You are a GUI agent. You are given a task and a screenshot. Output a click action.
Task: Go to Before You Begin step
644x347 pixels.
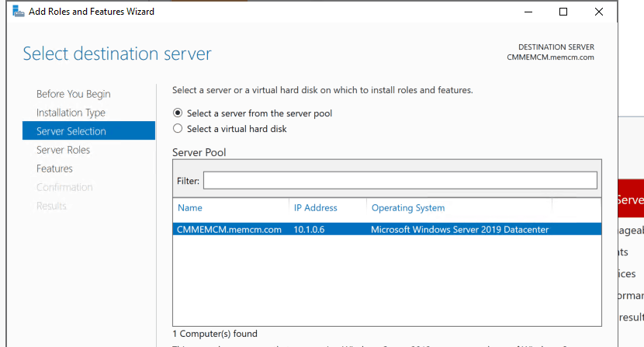pyautogui.click(x=74, y=94)
